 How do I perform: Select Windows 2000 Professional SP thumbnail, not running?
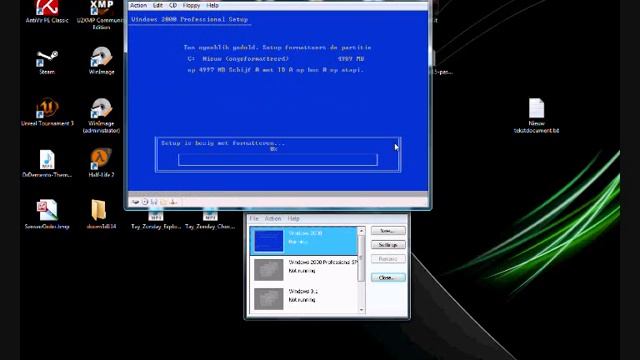[x=268, y=270]
